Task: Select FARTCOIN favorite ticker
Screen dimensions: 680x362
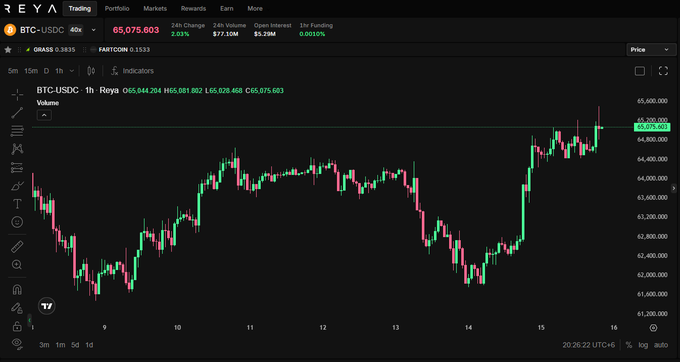Action: [120, 49]
